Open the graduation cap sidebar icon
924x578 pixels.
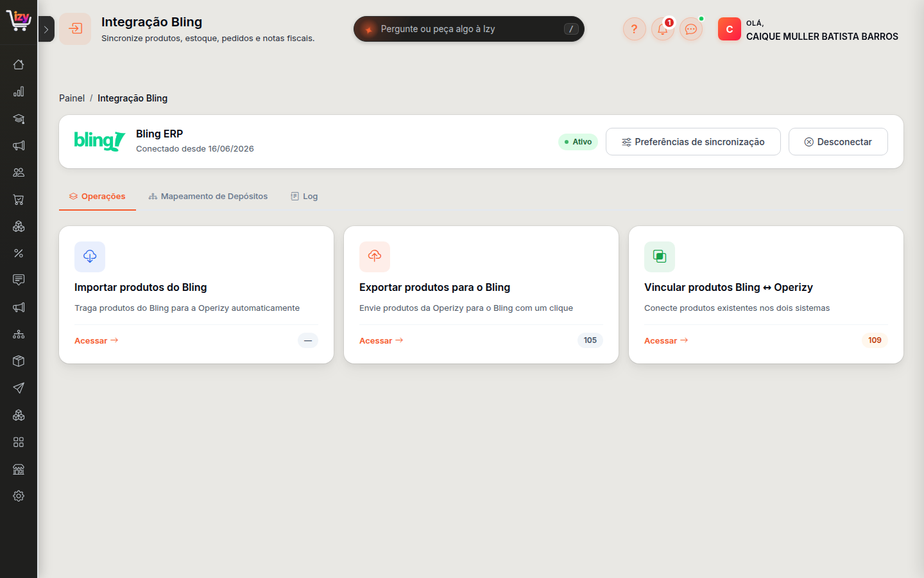[19, 119]
